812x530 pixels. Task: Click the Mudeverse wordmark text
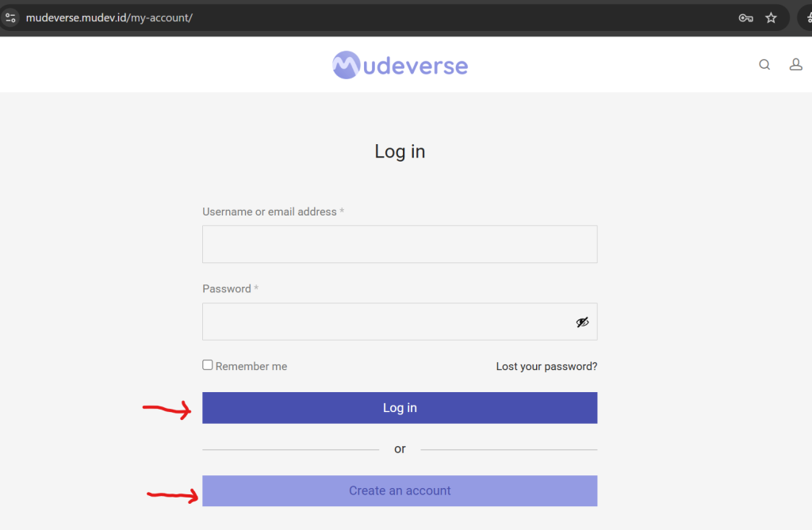[416, 65]
